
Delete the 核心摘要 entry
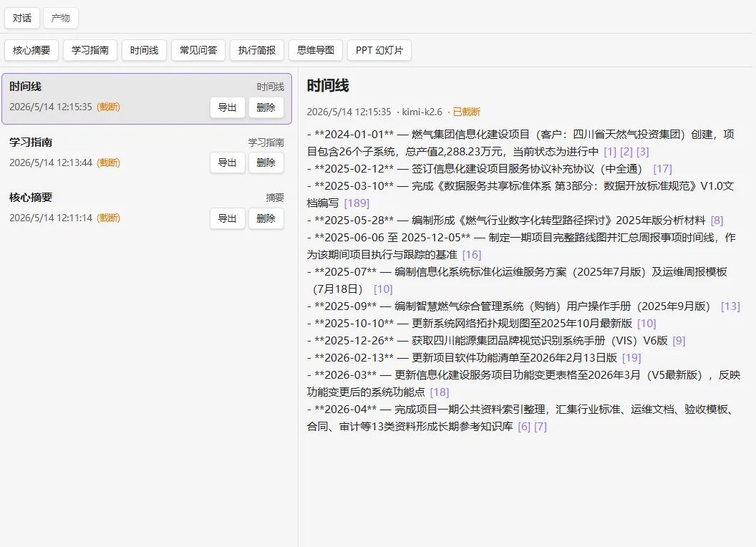[x=266, y=218]
